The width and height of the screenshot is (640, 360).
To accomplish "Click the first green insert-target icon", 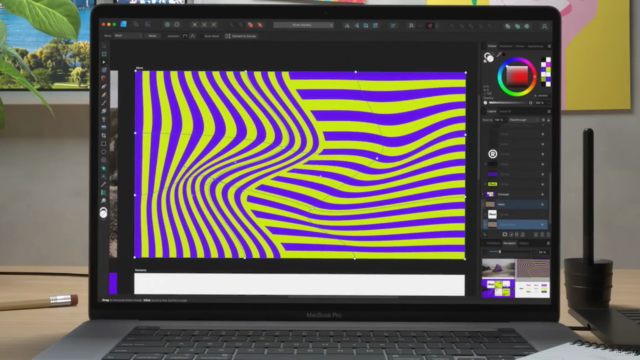I will pos(508,26).
